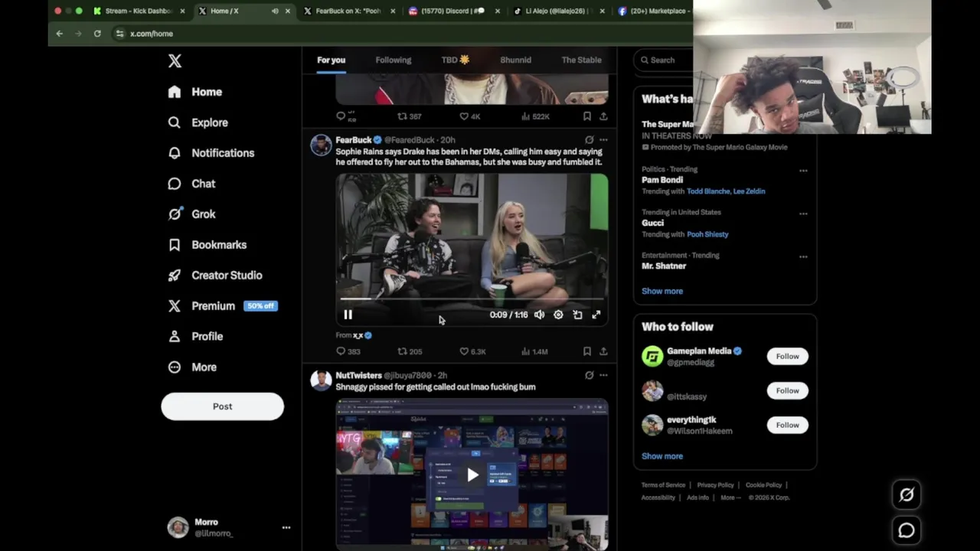Enter fullscreen on the FearBuck video
The width and height of the screenshot is (980, 551).
pyautogui.click(x=596, y=315)
